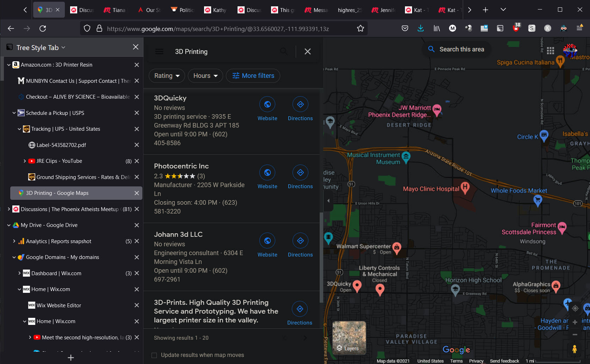The width and height of the screenshot is (590, 364).
Task: Click Search this area button
Action: click(457, 49)
